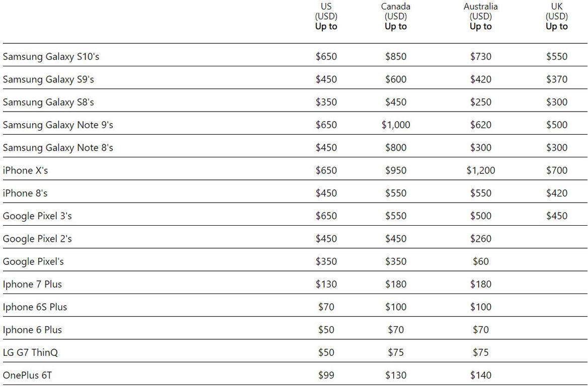Select the LG G7 ThinQ row label
The height and width of the screenshot is (387, 588).
point(30,352)
